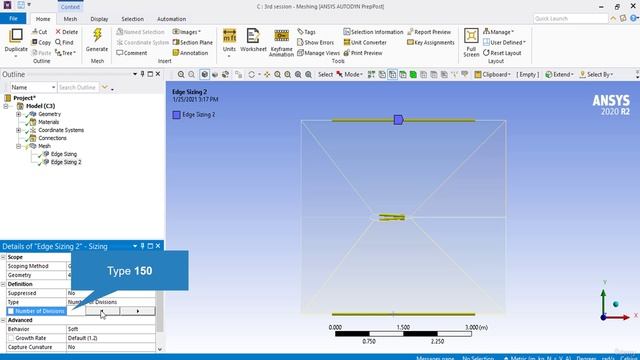The width and height of the screenshot is (640, 360).
Task: Switch to the Mesh ribbon tab
Action: tap(70, 19)
